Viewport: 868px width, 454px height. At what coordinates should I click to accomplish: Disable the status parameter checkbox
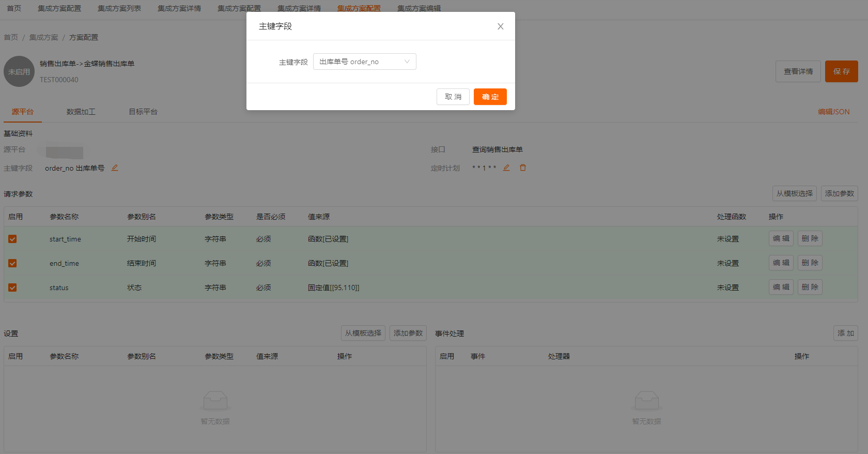pyautogui.click(x=12, y=287)
